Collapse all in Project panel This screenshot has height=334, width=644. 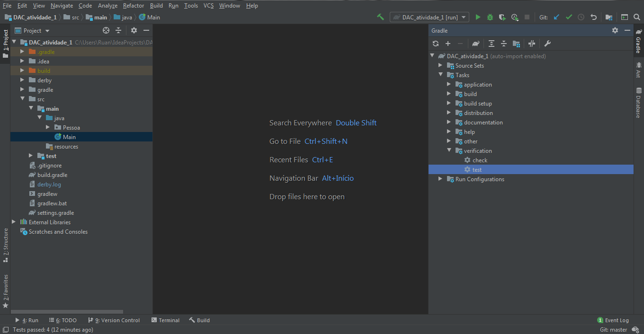coord(118,30)
